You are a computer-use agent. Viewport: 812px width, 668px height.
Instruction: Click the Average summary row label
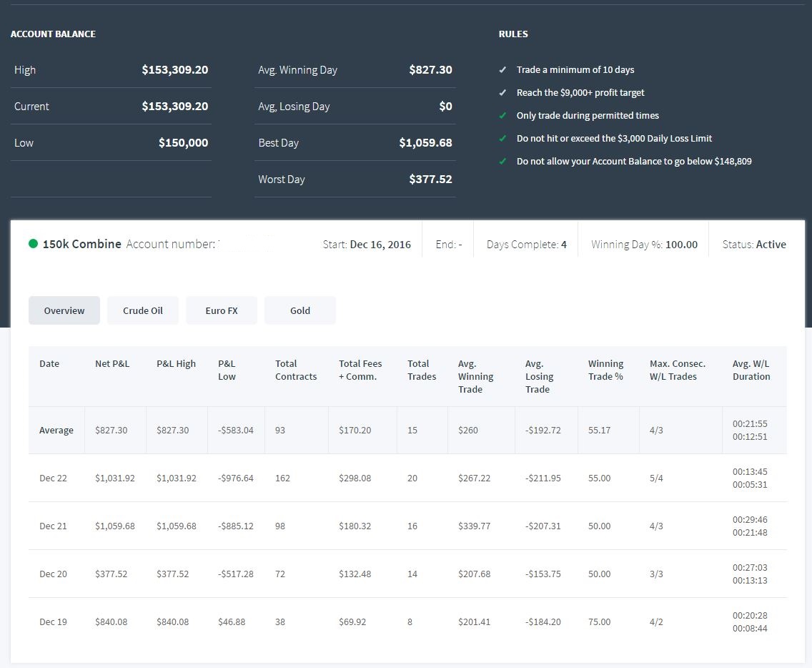pyautogui.click(x=56, y=430)
